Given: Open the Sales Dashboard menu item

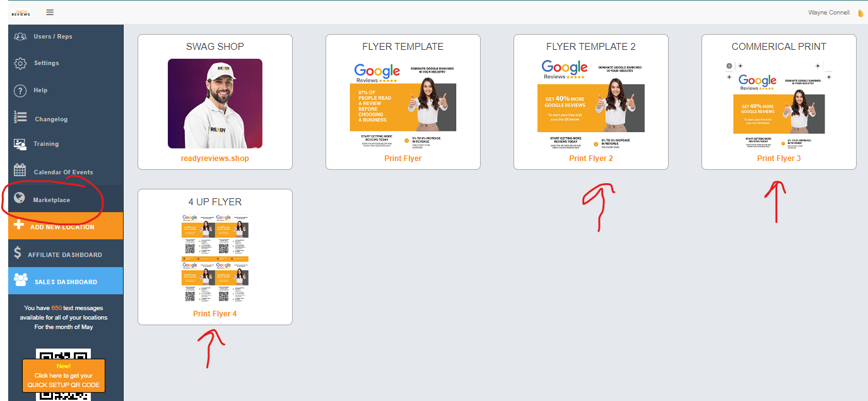Looking at the screenshot, I should tap(66, 282).
